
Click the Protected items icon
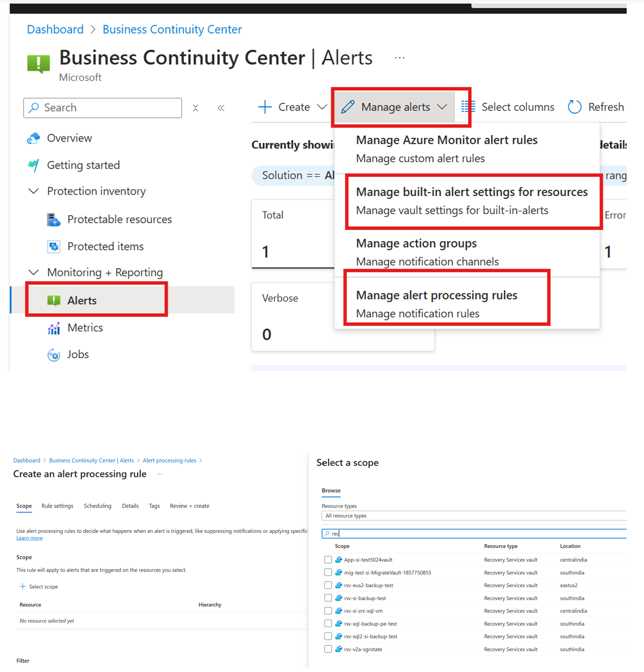tap(54, 247)
